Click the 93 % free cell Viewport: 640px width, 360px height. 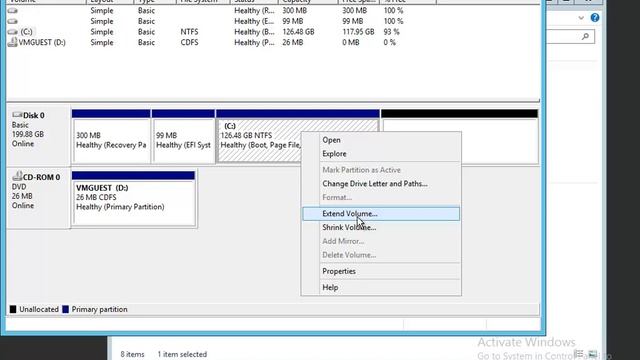click(x=391, y=32)
